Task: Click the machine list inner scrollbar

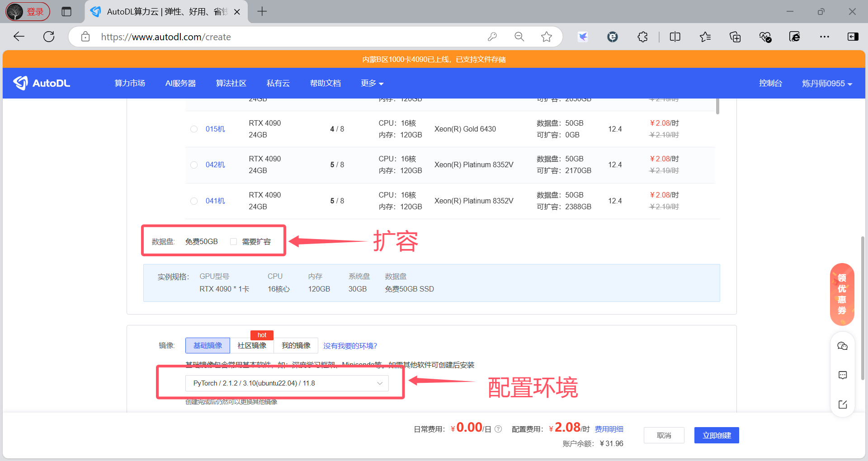Action: click(717, 106)
